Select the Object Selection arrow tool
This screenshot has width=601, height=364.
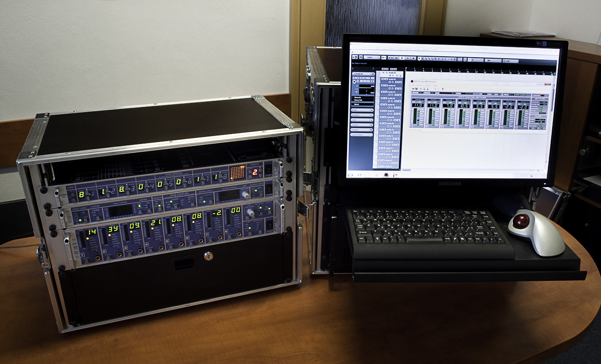[419, 59]
